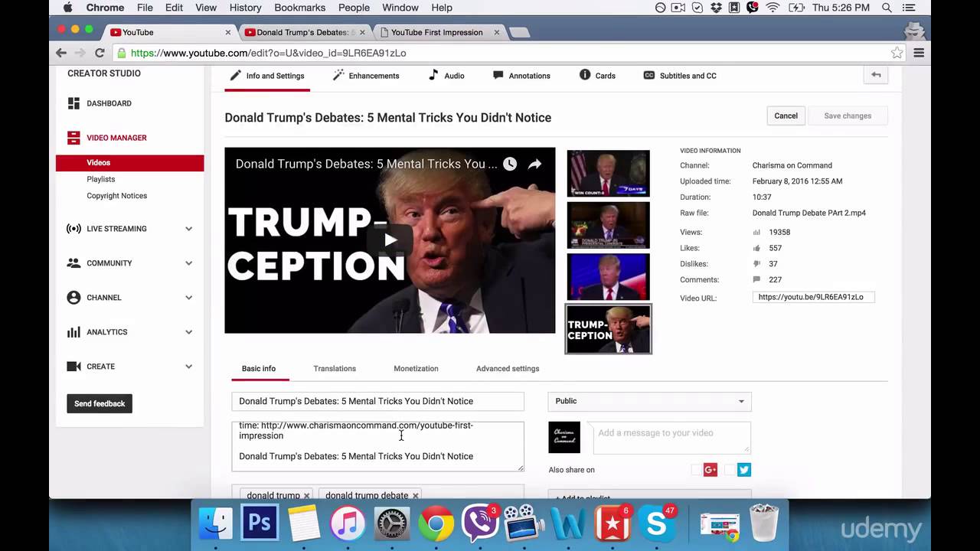Viewport: 980px width, 551px height.
Task: Play the video preview
Action: pyautogui.click(x=390, y=240)
